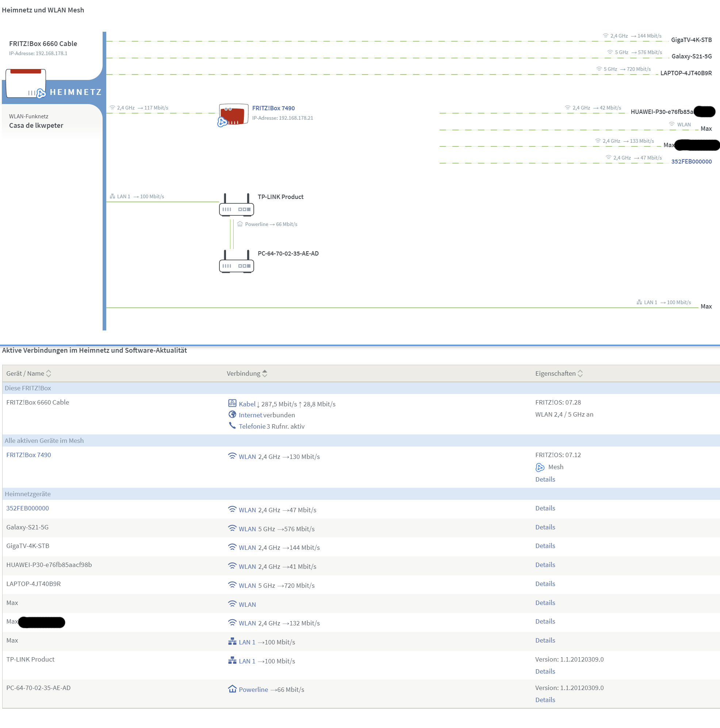This screenshot has height=728, width=720.
Task: Open the FRITZ!Box 7490 link in the mesh diagram
Action: click(273, 108)
